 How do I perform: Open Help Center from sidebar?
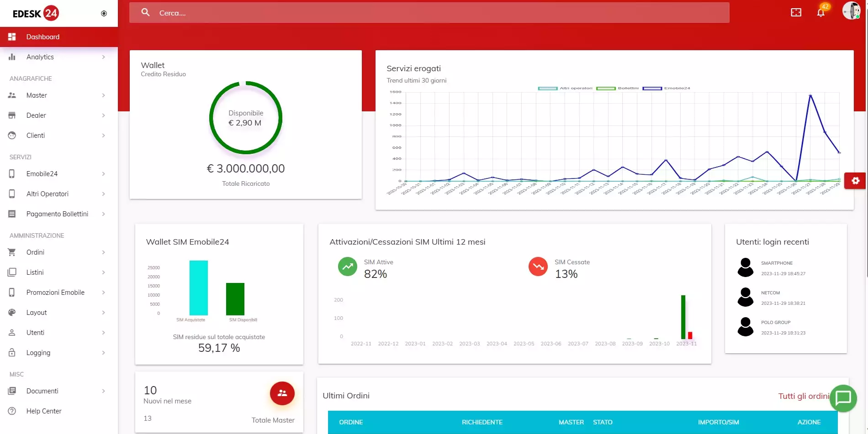coord(44,411)
